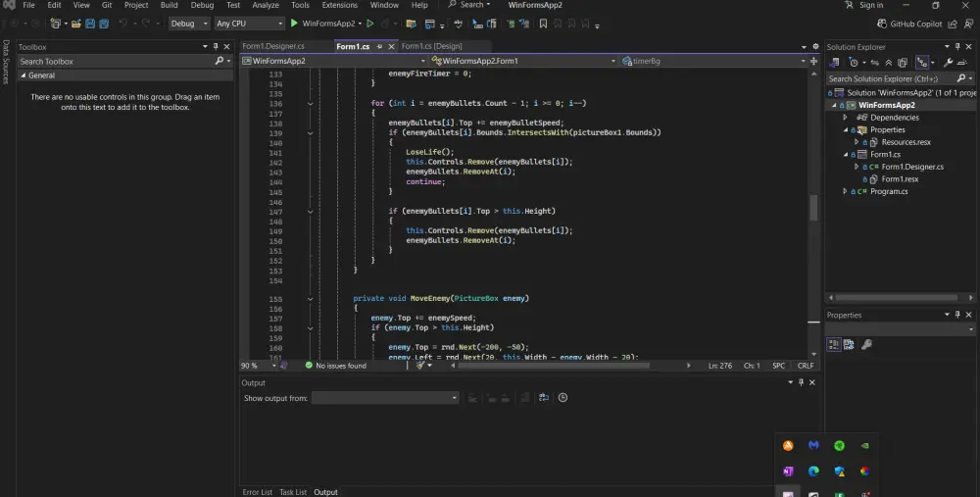Open the Build menu
Image resolution: width=980 pixels, height=497 pixels.
[170, 5]
